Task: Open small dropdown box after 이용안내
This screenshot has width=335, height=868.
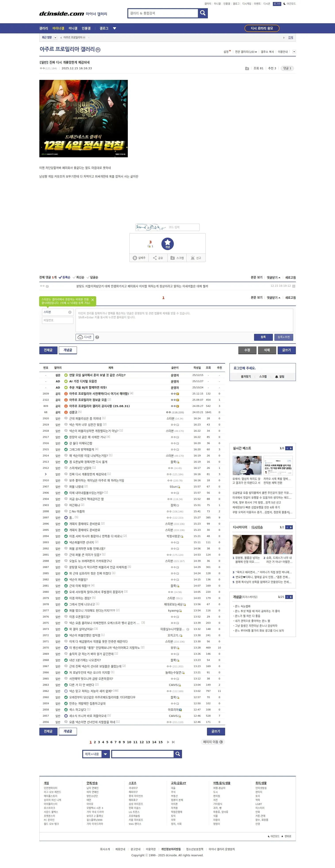Action: 294,52
